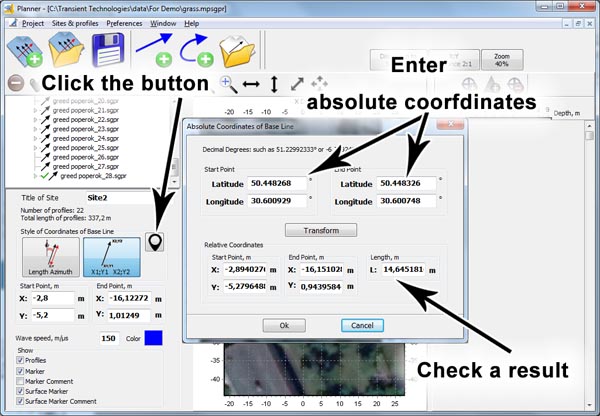Open the Help menu
The image size is (600, 416).
click(192, 23)
